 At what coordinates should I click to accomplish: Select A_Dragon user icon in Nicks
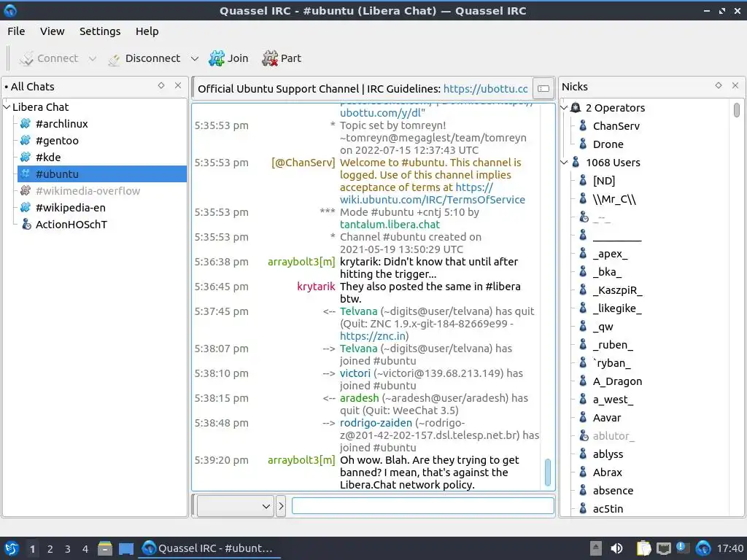tap(583, 381)
